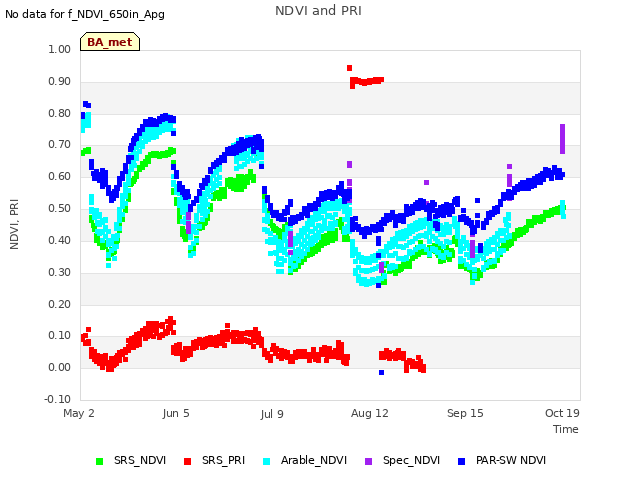Click the Sep 15 x-axis tick label
640x480 pixels.
tap(465, 413)
